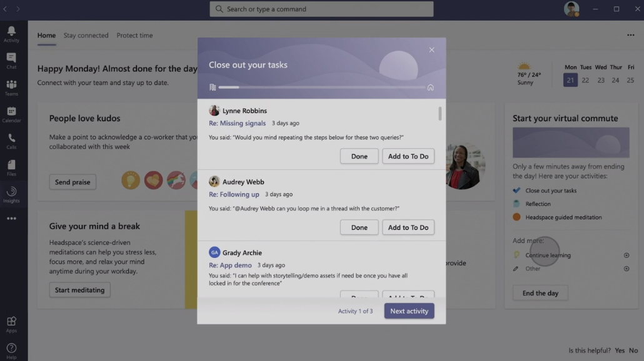Image resolution: width=644 pixels, height=361 pixels.
Task: Click the office building icon at progress start
Action: tap(213, 87)
